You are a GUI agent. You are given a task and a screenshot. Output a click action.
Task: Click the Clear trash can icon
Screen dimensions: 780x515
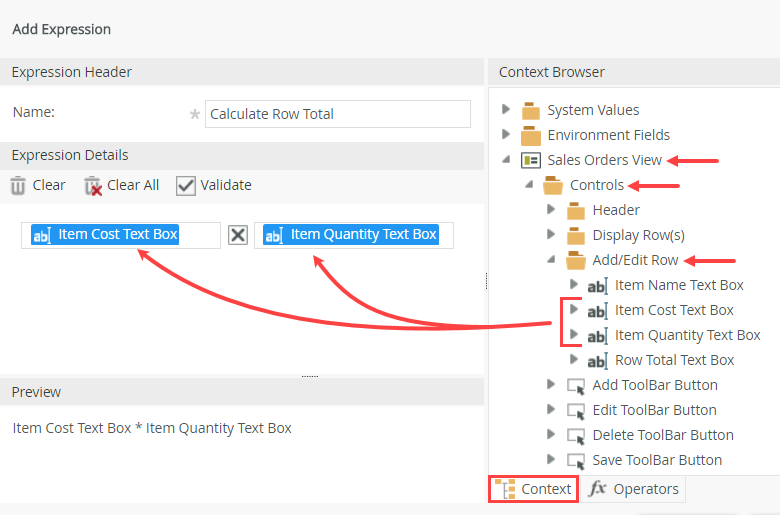coord(18,185)
